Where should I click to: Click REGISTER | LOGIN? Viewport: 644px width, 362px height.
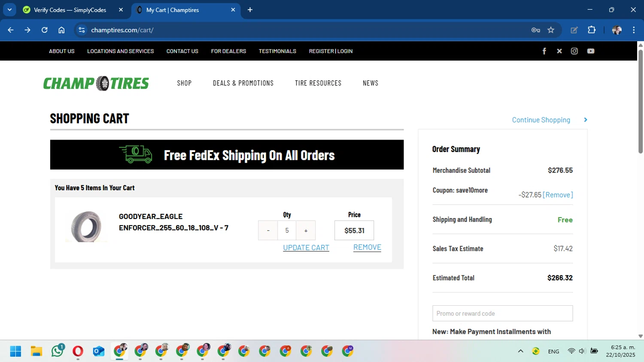[331, 51]
